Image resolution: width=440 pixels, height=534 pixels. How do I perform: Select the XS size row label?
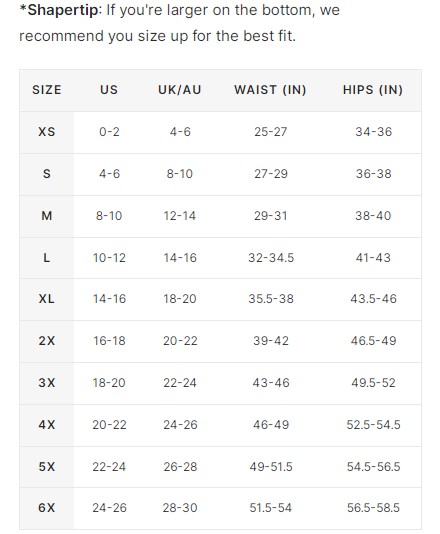47,132
